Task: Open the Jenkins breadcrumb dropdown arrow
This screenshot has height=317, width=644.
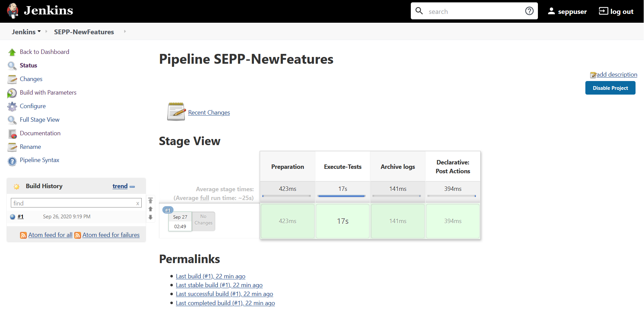Action: click(x=39, y=32)
